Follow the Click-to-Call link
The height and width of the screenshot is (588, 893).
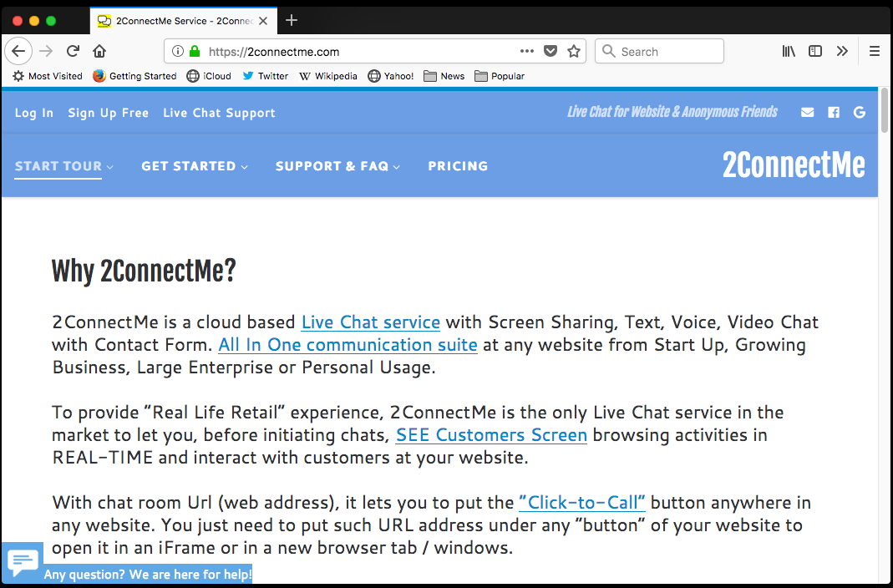(x=582, y=503)
